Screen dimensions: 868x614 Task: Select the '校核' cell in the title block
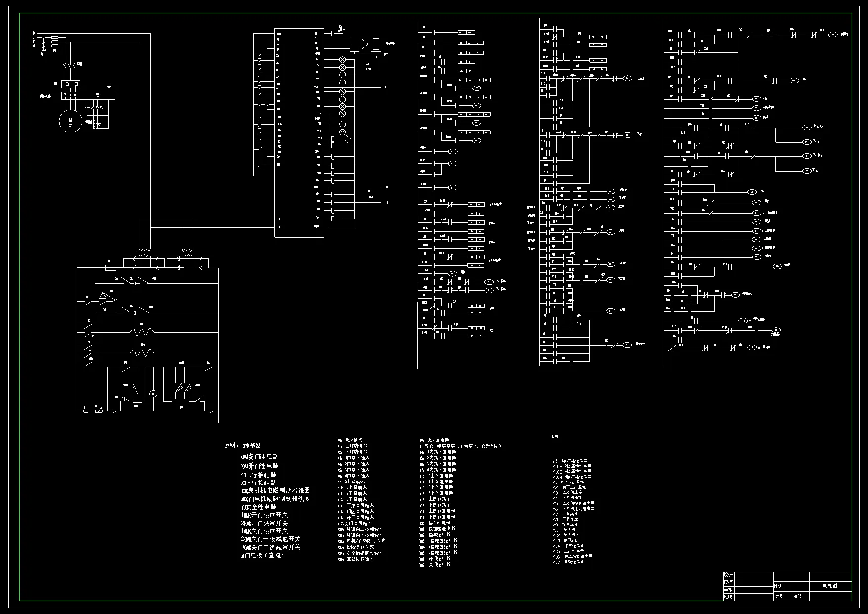pos(728,582)
